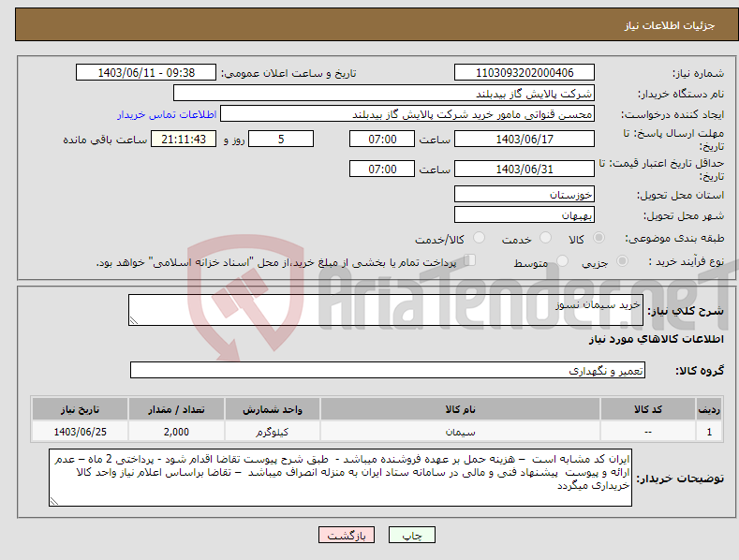Click the بازگشت back button

coord(347,535)
